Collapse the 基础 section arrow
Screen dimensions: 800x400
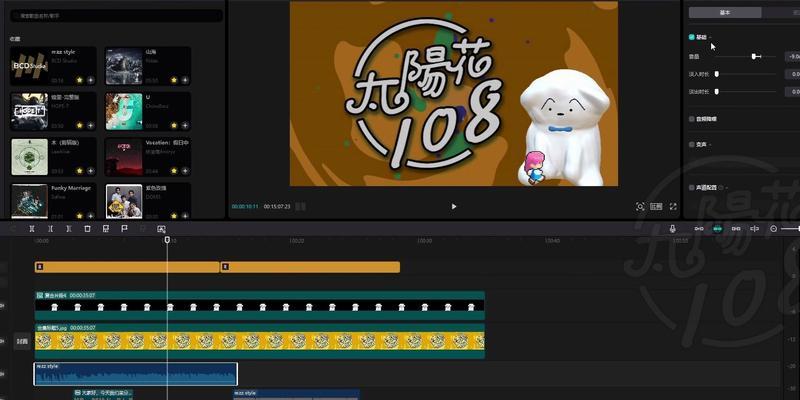pyautogui.click(x=710, y=37)
